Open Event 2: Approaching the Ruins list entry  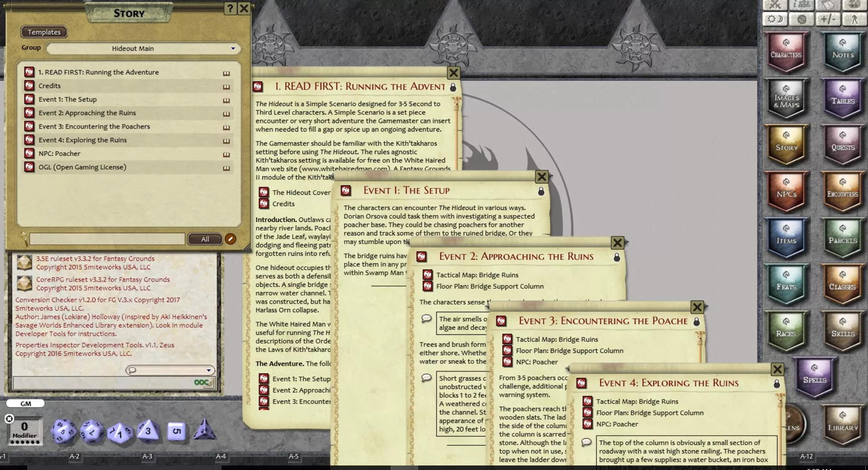(x=87, y=113)
